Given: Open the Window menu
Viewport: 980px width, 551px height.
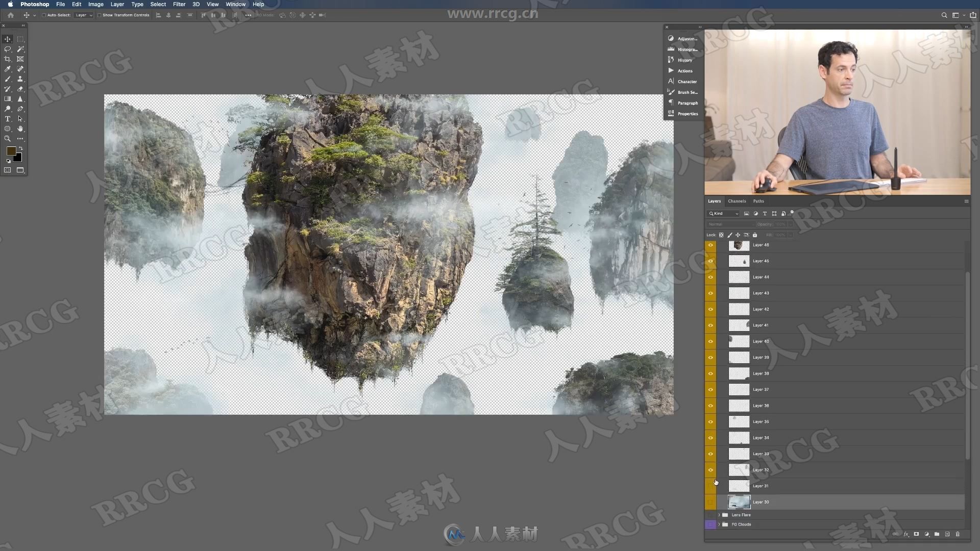Looking at the screenshot, I should point(235,4).
